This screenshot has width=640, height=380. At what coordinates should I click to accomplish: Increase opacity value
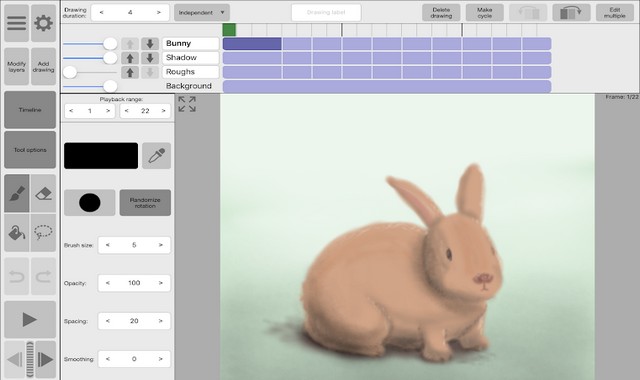click(x=160, y=283)
